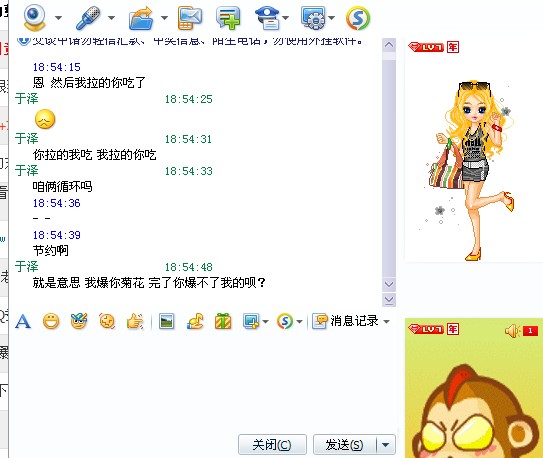Click the pointing hand gesture icon
The width and height of the screenshot is (543, 458).
(x=135, y=321)
